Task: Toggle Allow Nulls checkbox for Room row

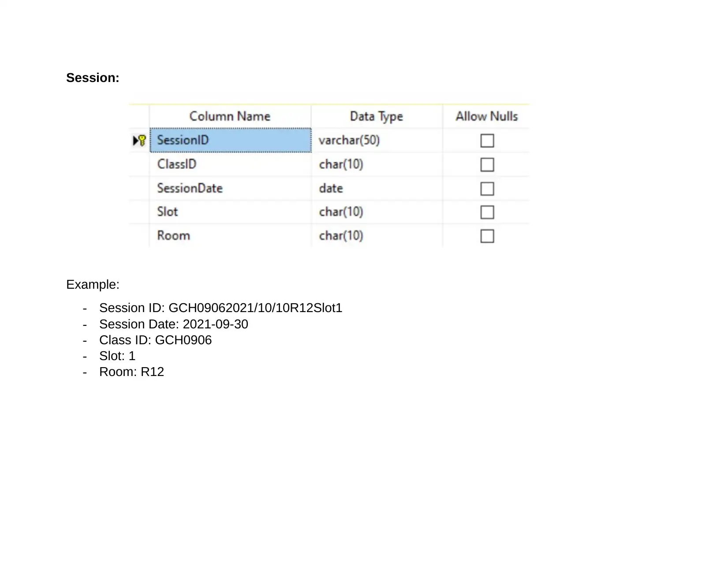Action: (487, 236)
